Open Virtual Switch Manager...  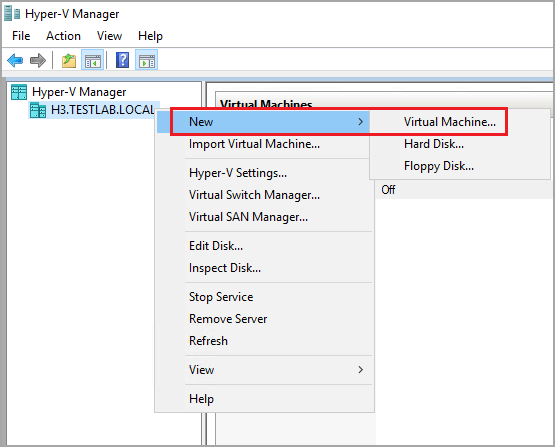click(x=254, y=195)
